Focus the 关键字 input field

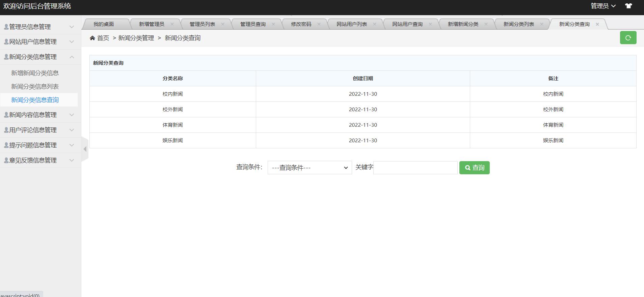point(415,168)
